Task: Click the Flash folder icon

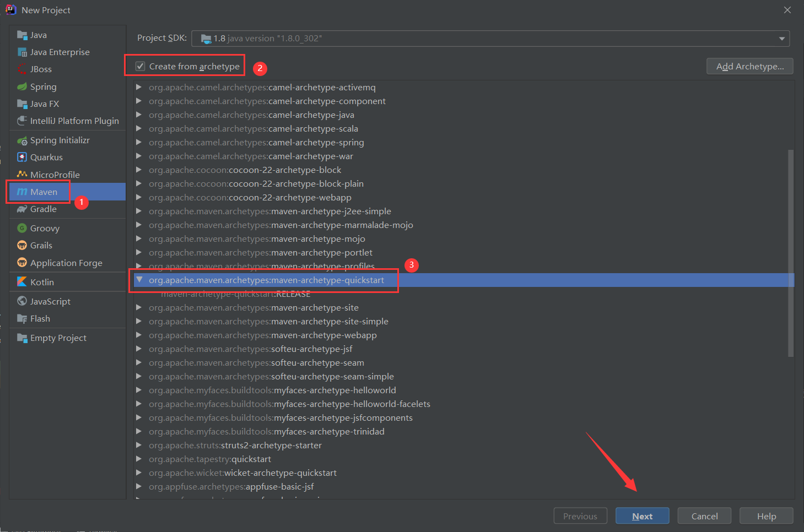Action: pyautogui.click(x=22, y=318)
